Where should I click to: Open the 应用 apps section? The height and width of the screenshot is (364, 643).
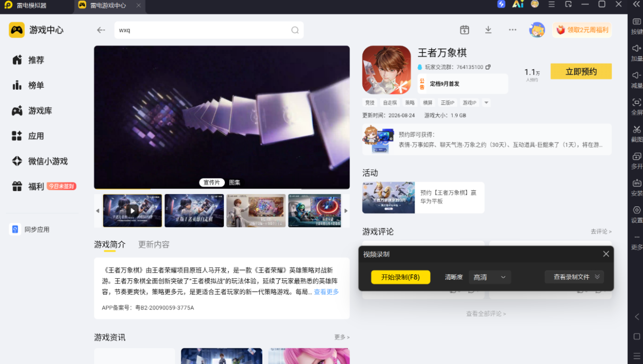[28, 136]
